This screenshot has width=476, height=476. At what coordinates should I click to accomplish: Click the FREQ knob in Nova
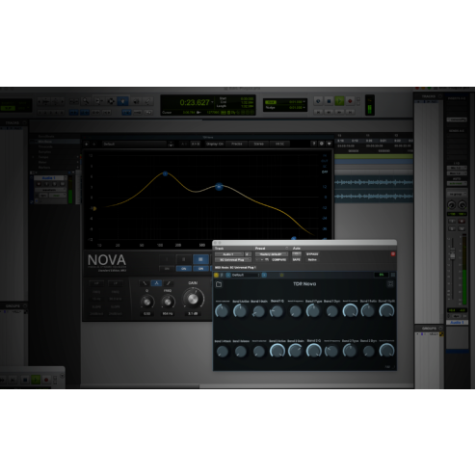coord(168,302)
